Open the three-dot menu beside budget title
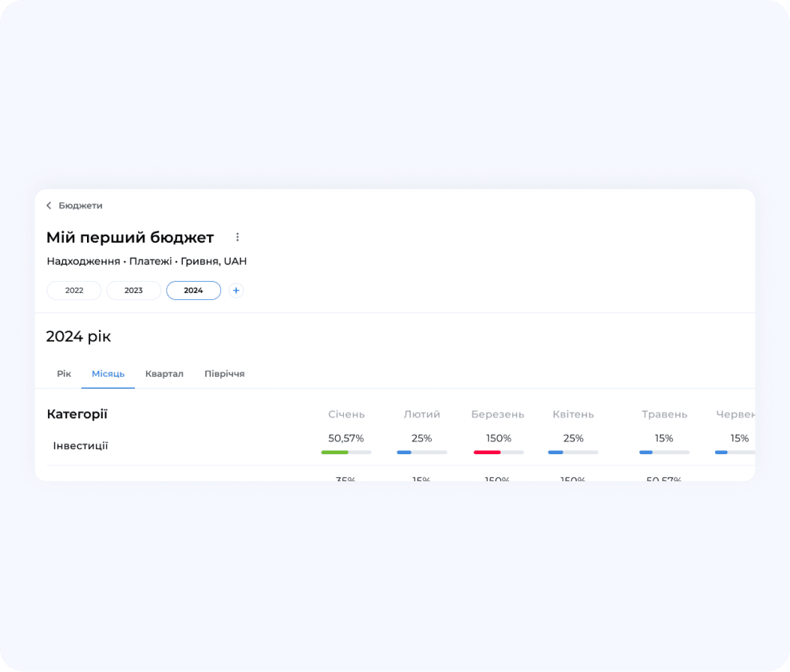790x672 pixels. coord(237,237)
